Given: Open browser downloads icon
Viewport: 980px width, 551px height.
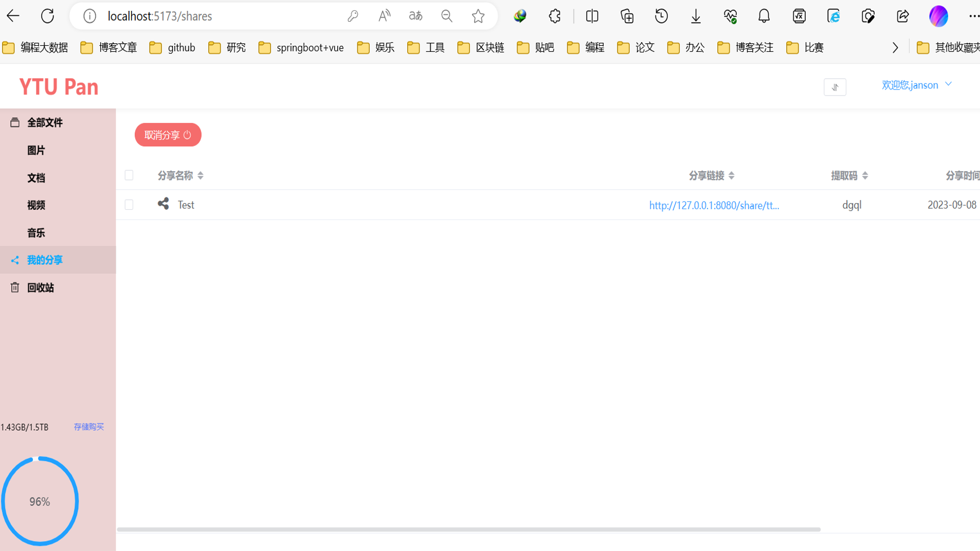Looking at the screenshot, I should point(696,16).
